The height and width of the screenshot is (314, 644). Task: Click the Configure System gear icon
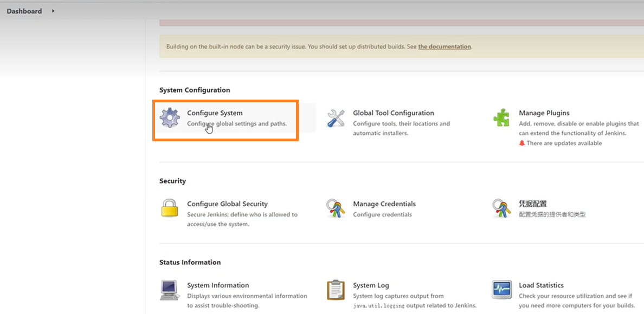pyautogui.click(x=170, y=118)
